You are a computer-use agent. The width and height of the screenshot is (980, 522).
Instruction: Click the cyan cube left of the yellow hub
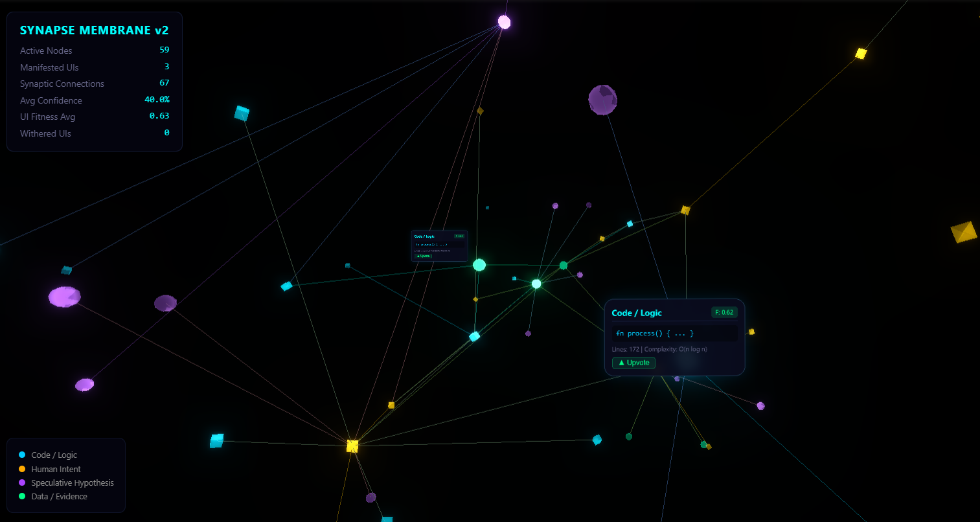217,441
